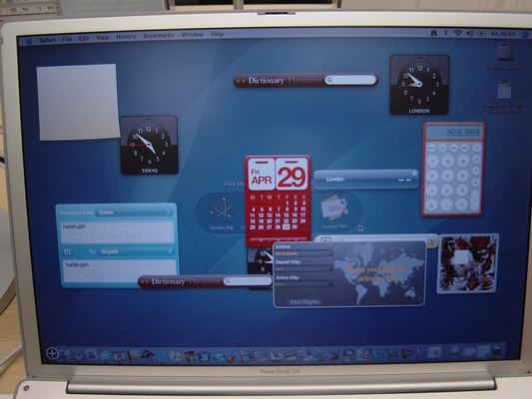Click the Wi-Fi status icon in menu bar
Image resolution: width=532 pixels, height=399 pixels.
point(458,33)
